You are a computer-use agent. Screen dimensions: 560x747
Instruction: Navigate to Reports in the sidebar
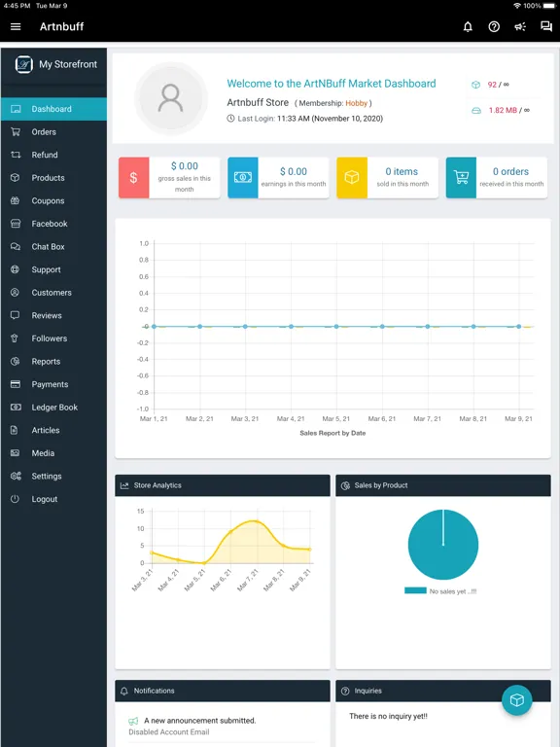click(x=53, y=361)
